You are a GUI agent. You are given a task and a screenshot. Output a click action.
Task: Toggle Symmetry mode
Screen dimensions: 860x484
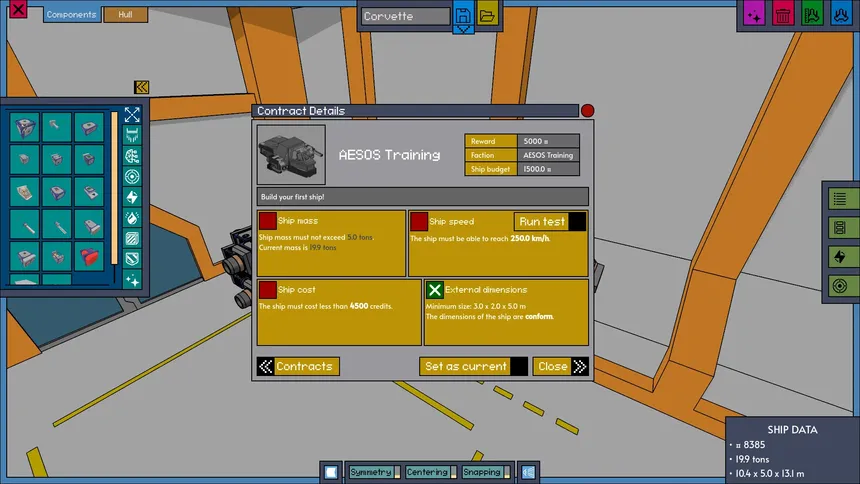tap(371, 472)
